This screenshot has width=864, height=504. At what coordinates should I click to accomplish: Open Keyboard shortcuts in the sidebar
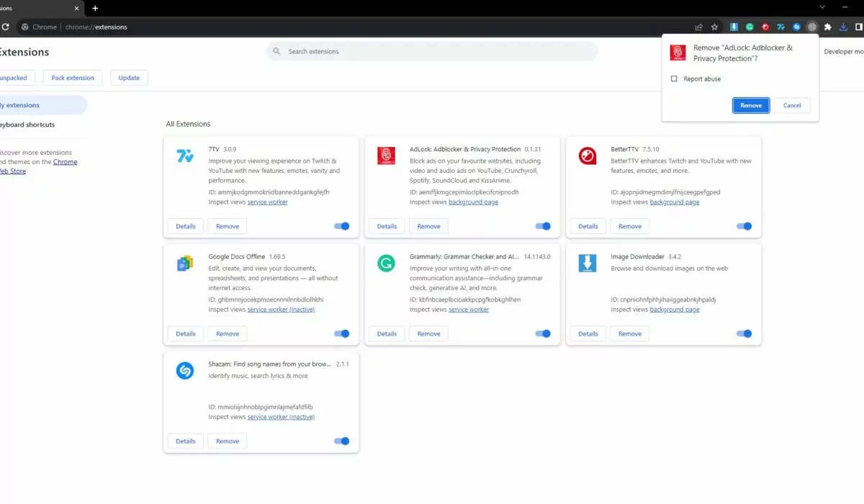coord(27,125)
